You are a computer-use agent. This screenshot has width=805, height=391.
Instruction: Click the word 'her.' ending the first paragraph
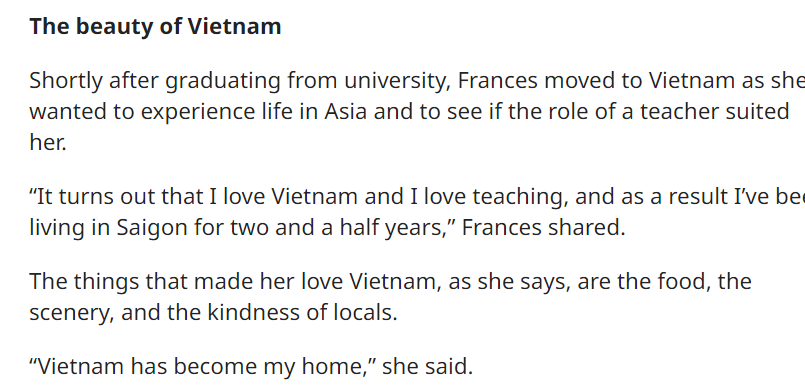point(48,143)
